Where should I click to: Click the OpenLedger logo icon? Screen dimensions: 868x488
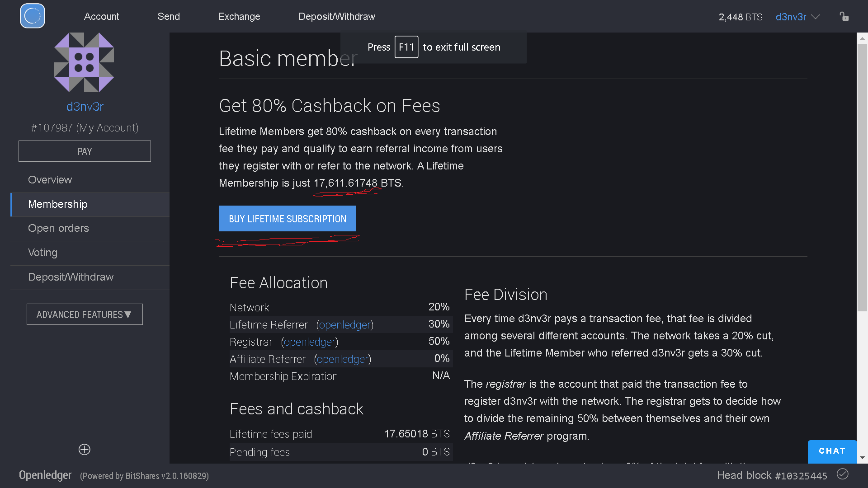[x=33, y=16]
